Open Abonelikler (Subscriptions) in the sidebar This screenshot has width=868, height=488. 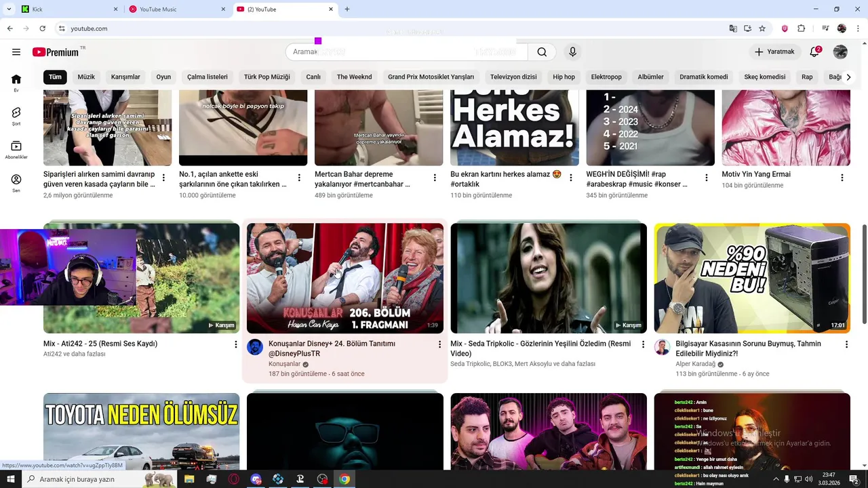tap(16, 150)
